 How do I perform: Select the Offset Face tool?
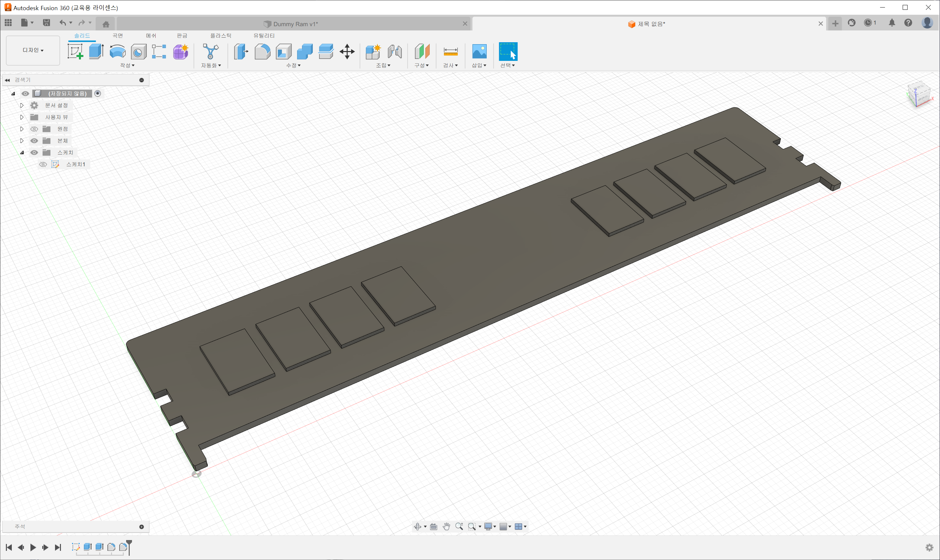click(326, 51)
